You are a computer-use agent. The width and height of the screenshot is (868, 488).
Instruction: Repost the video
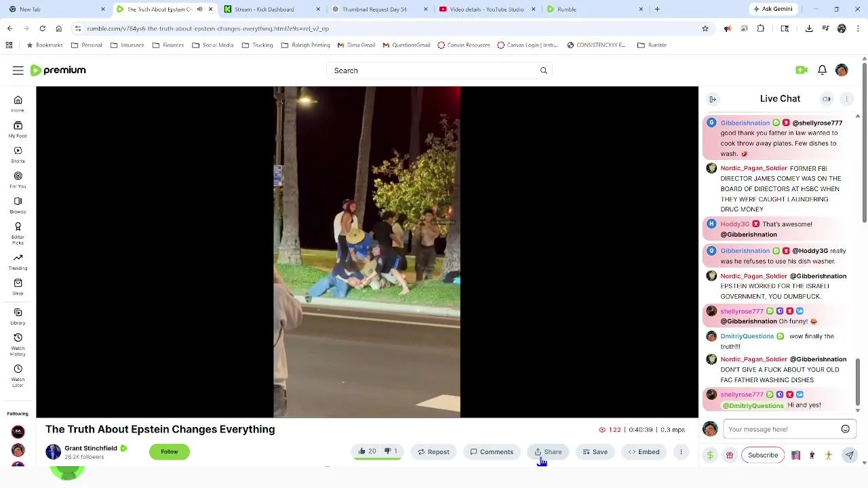(x=433, y=452)
